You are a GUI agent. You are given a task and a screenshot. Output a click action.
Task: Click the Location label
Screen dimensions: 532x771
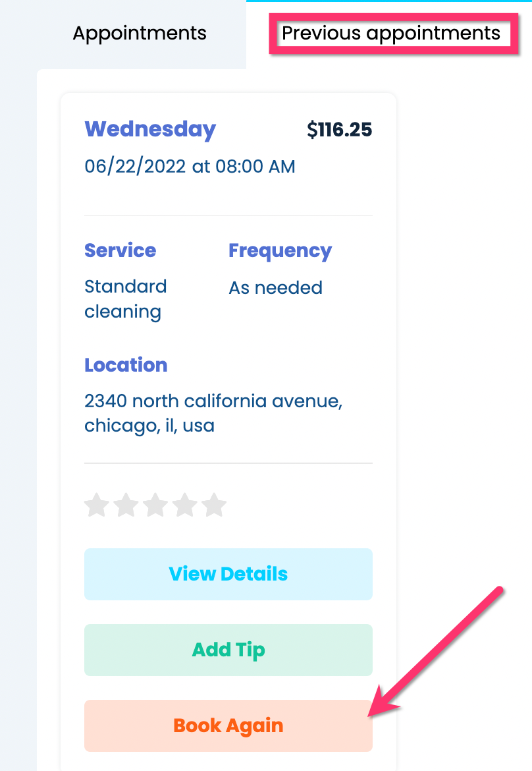click(126, 365)
